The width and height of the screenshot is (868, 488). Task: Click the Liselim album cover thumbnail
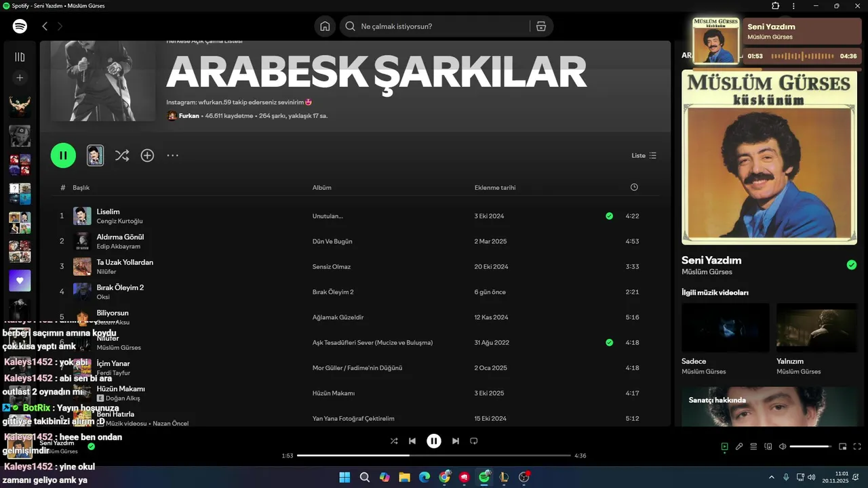pos(82,216)
